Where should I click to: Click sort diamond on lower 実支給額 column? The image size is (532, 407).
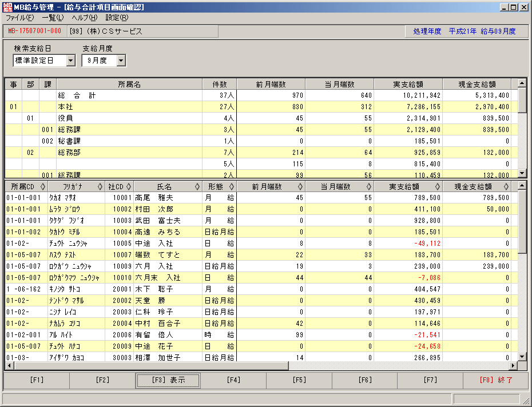pos(437,186)
